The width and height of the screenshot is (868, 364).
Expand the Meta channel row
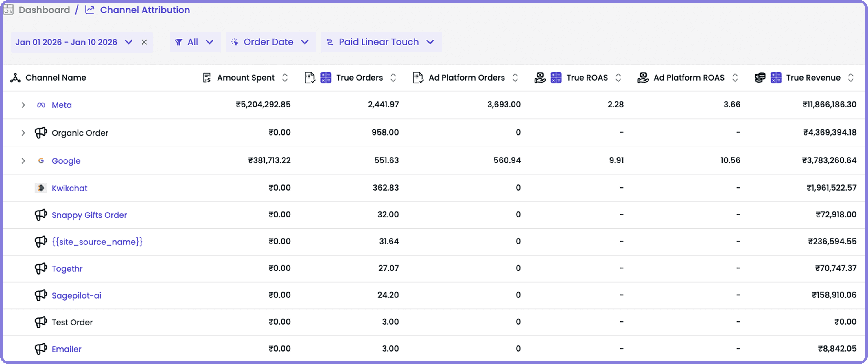(23, 105)
